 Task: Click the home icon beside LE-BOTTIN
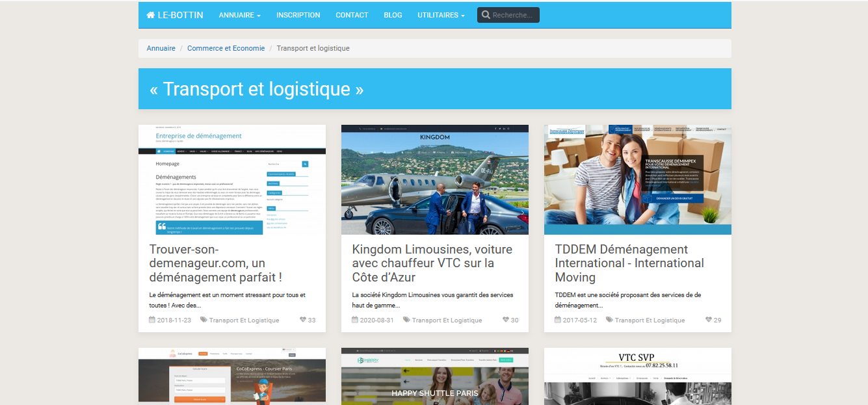(x=151, y=15)
